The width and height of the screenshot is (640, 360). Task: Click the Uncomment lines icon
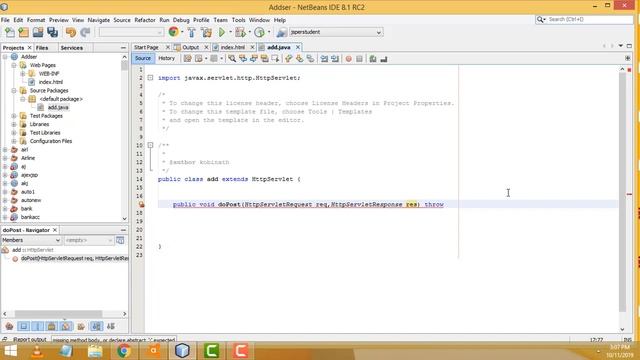[384, 59]
